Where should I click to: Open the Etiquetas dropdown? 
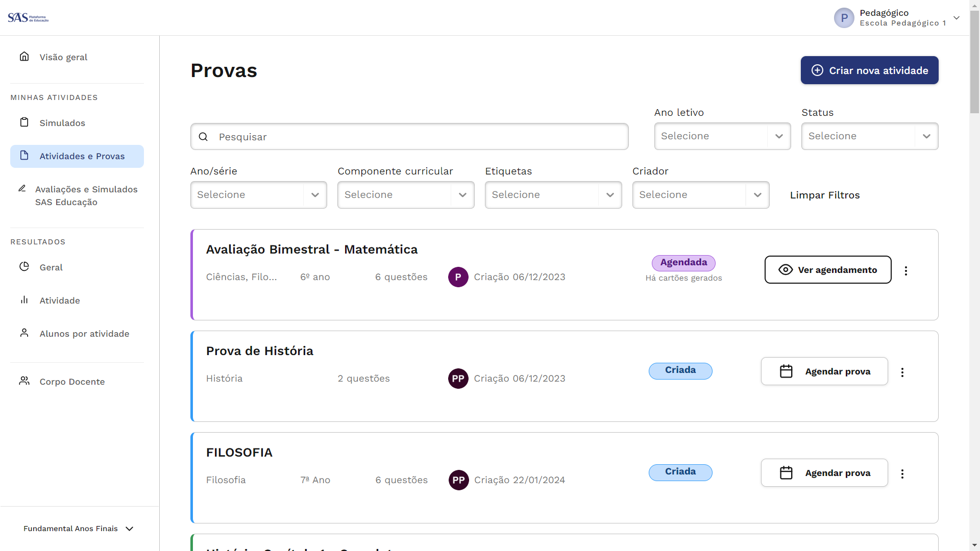point(553,195)
